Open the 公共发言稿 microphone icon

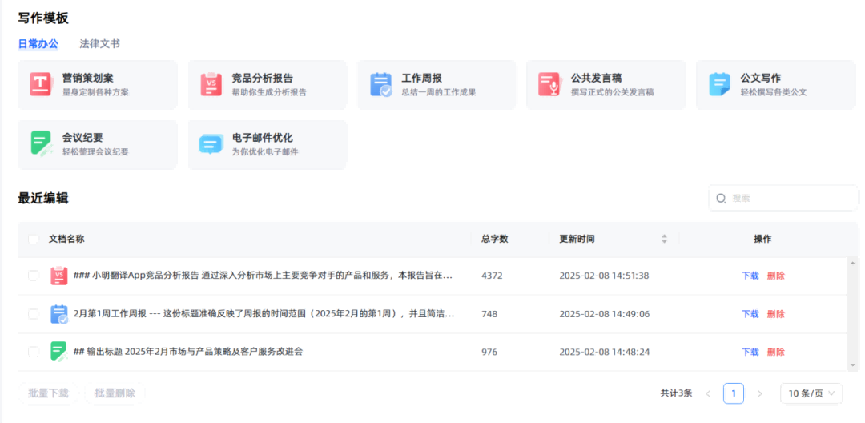[x=549, y=84]
